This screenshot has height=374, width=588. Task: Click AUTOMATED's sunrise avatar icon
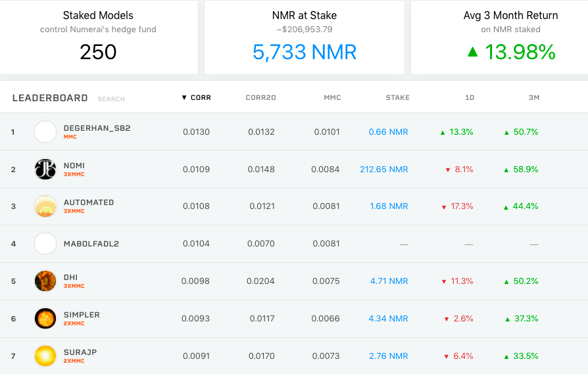(45, 206)
